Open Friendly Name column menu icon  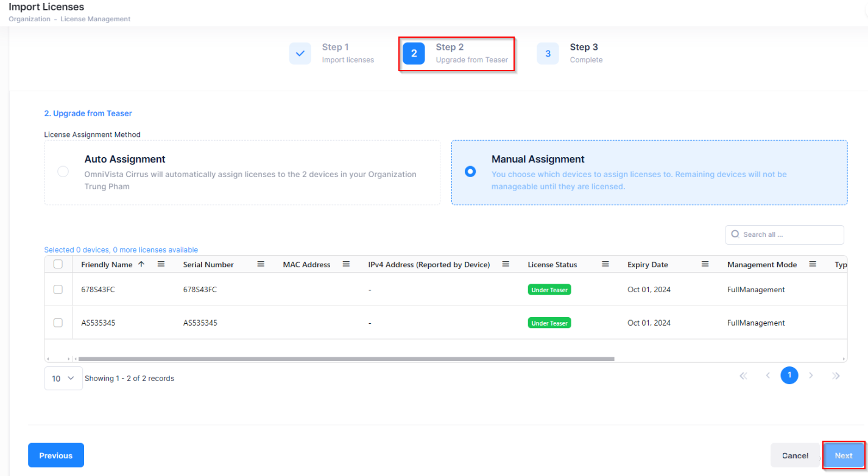161,264
